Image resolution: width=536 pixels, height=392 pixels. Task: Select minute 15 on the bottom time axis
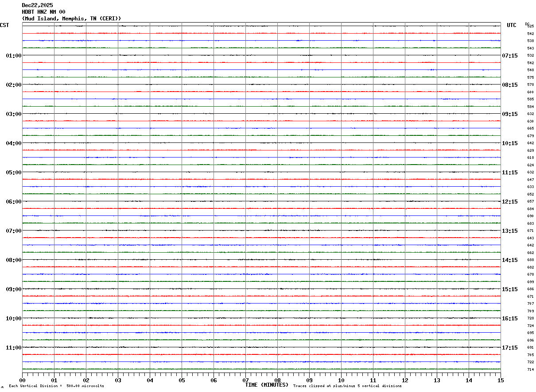click(x=501, y=380)
